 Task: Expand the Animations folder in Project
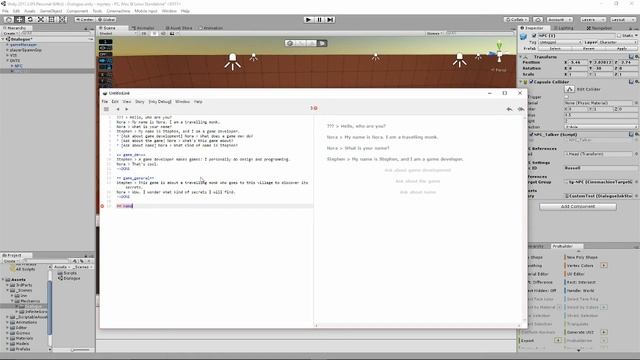[x=7, y=322]
